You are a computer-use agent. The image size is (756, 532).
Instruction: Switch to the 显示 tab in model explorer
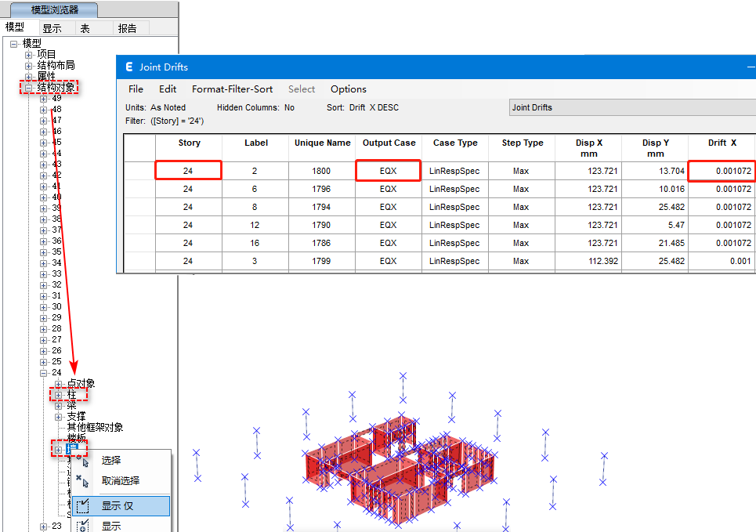52,28
